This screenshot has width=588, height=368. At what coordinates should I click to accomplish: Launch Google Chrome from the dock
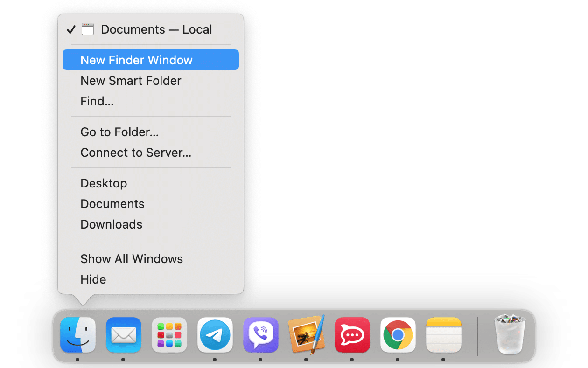(x=398, y=335)
